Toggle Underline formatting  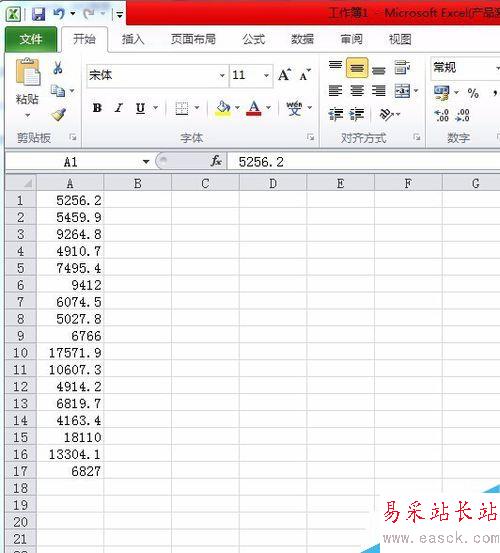click(140, 108)
